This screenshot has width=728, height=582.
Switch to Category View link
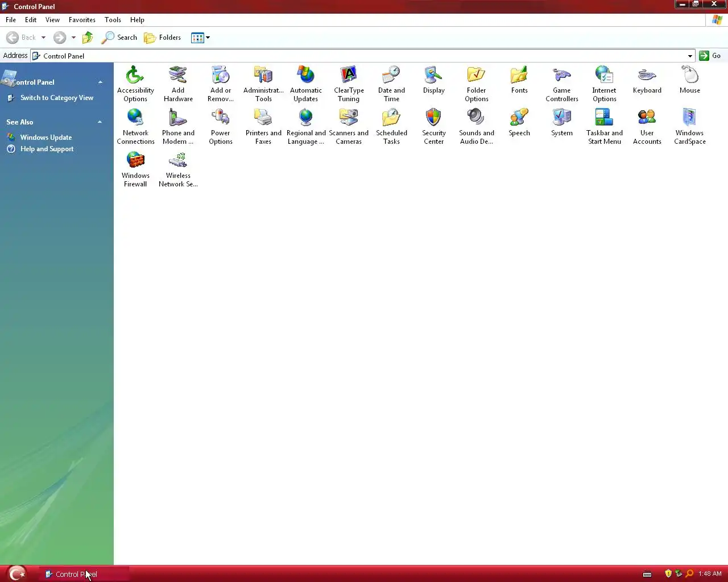pyautogui.click(x=57, y=98)
